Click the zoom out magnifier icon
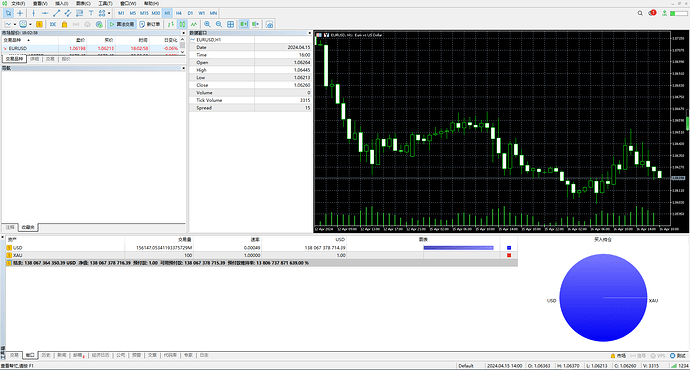Image resolution: width=690 pixels, height=370 pixels. (x=219, y=24)
